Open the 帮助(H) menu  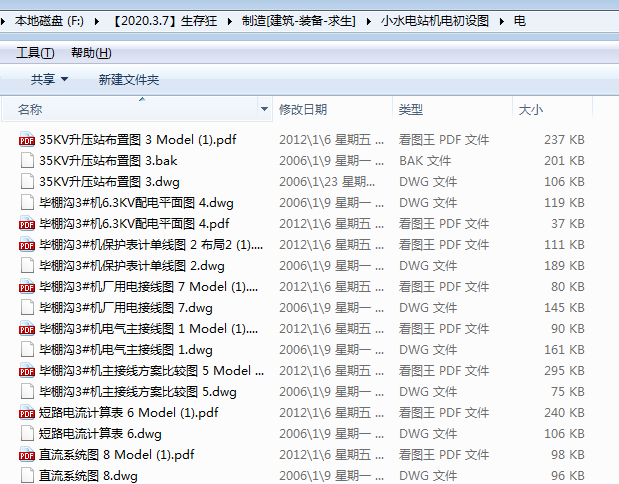[x=91, y=53]
